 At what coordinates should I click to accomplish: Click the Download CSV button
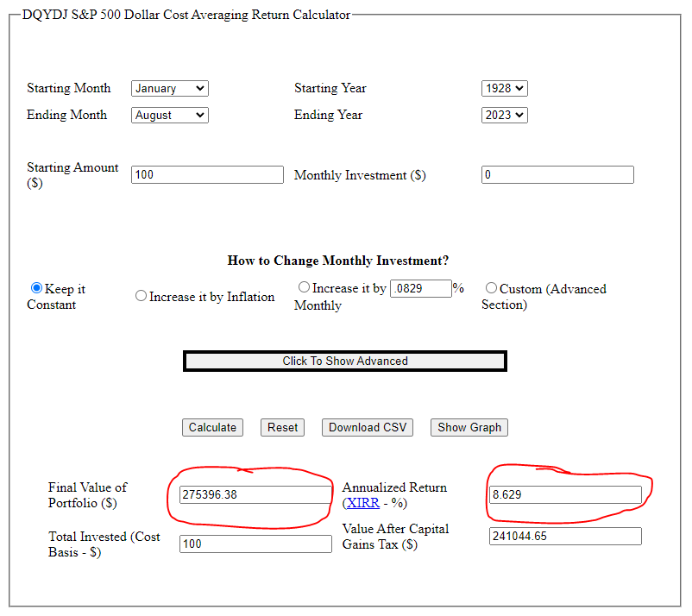pyautogui.click(x=368, y=427)
